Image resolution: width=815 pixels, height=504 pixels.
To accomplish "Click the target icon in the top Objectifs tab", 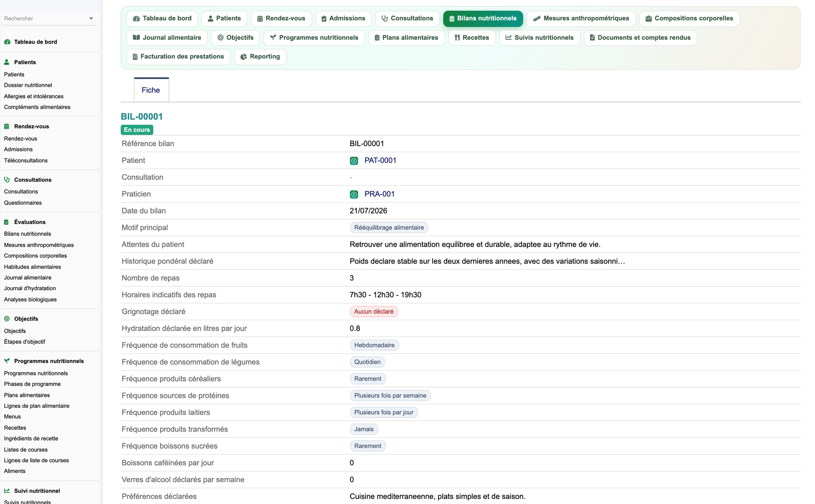I will click(220, 38).
